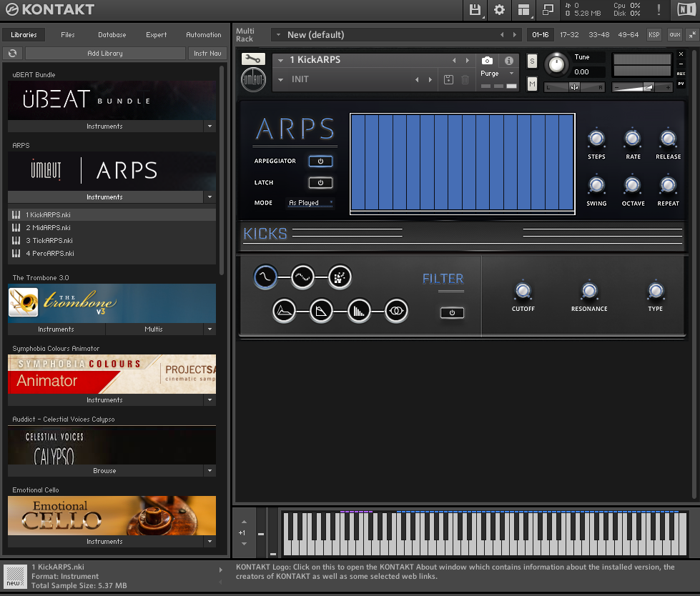700x596 pixels.
Task: Open instrument edit mode with the wrench
Action: pyautogui.click(x=253, y=59)
